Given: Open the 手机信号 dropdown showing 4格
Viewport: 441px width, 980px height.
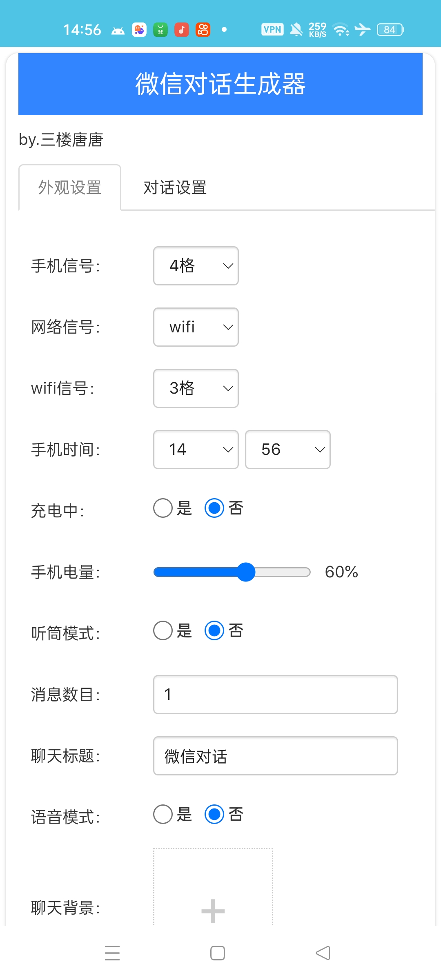Looking at the screenshot, I should [196, 266].
